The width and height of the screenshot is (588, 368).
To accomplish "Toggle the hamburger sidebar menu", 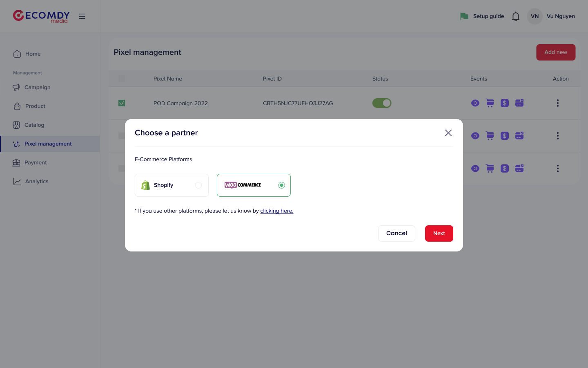I will (82, 16).
